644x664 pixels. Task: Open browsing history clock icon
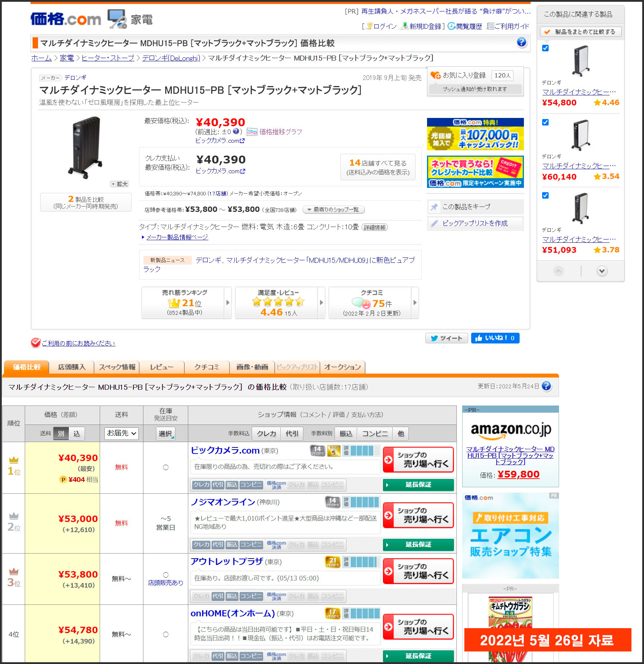click(x=451, y=26)
